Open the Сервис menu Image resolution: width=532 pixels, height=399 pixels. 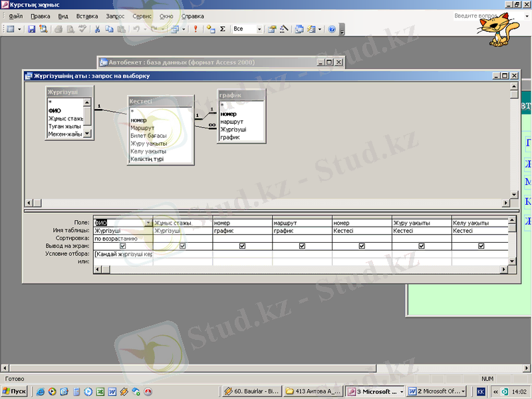point(142,16)
